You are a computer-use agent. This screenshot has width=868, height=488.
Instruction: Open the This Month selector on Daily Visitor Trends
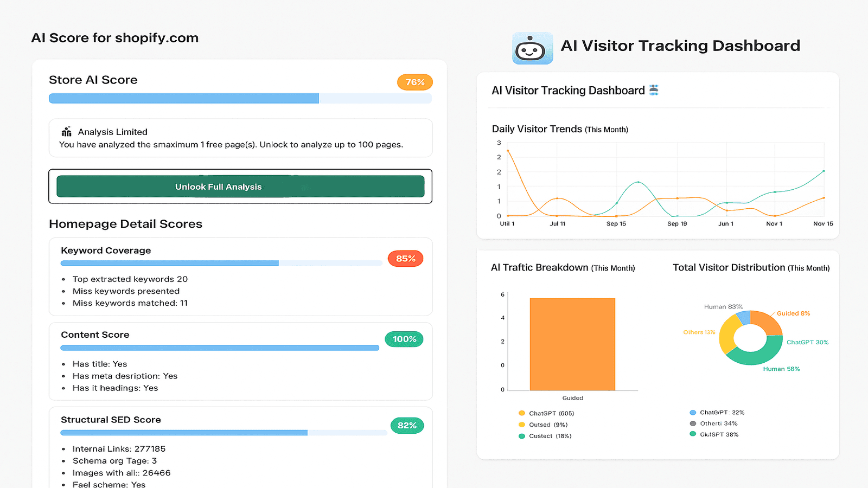(607, 129)
